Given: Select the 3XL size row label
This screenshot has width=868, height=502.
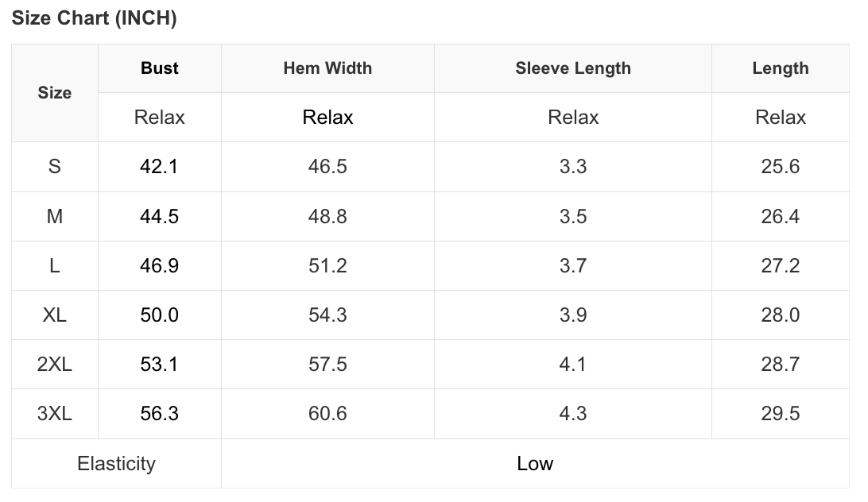Looking at the screenshot, I should 54,414.
